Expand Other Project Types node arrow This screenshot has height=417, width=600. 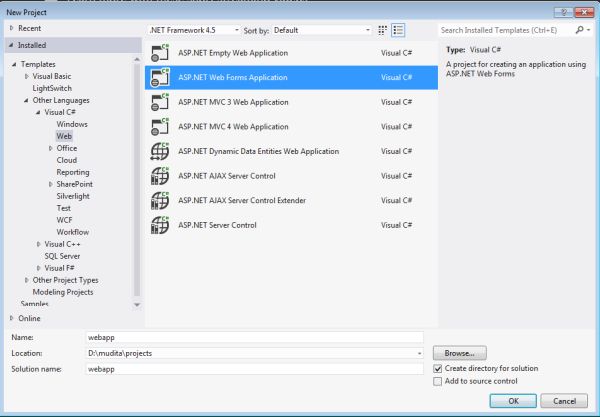26,280
